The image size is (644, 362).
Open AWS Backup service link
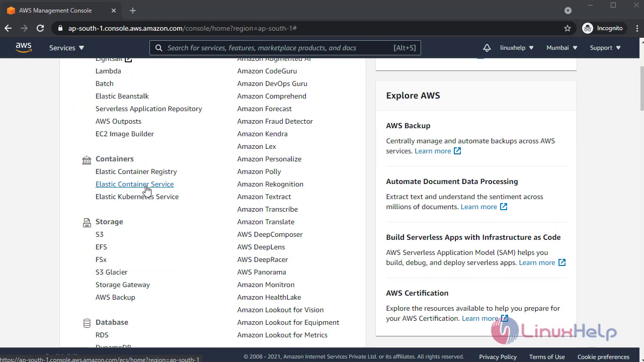(115, 297)
